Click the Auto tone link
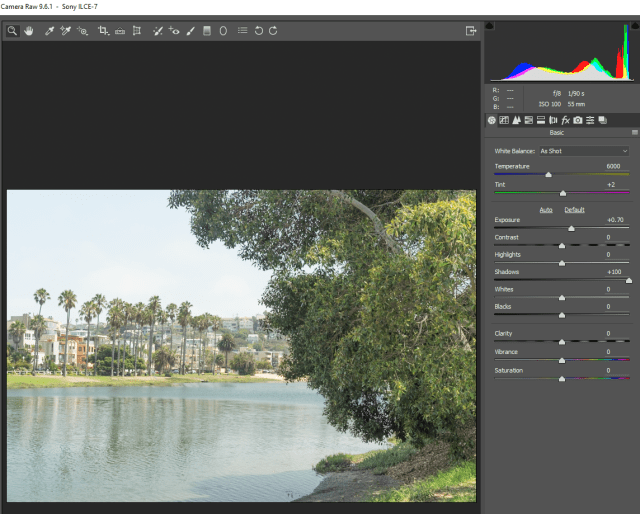The width and height of the screenshot is (640, 514). pos(546,210)
